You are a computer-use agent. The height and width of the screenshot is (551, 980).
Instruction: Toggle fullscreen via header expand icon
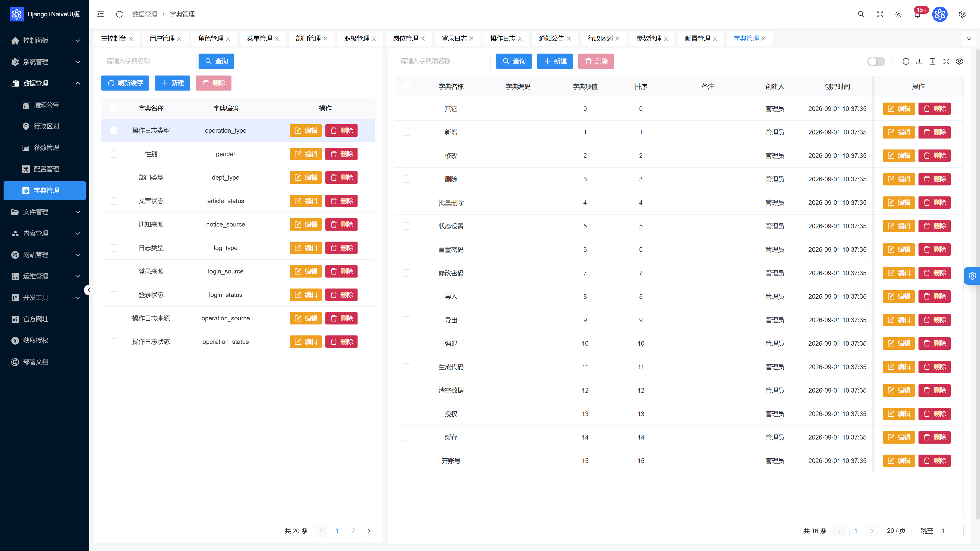coord(880,14)
